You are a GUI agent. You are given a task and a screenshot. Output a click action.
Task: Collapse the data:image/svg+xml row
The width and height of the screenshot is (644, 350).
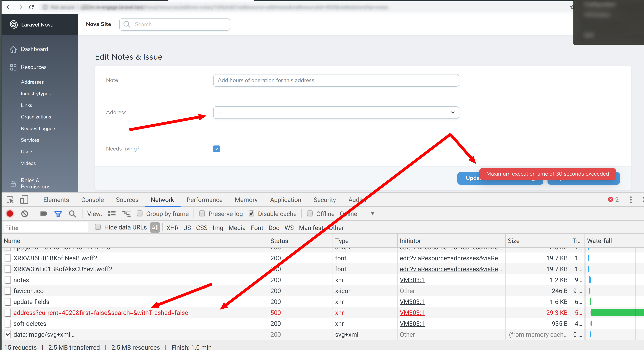click(x=7, y=334)
